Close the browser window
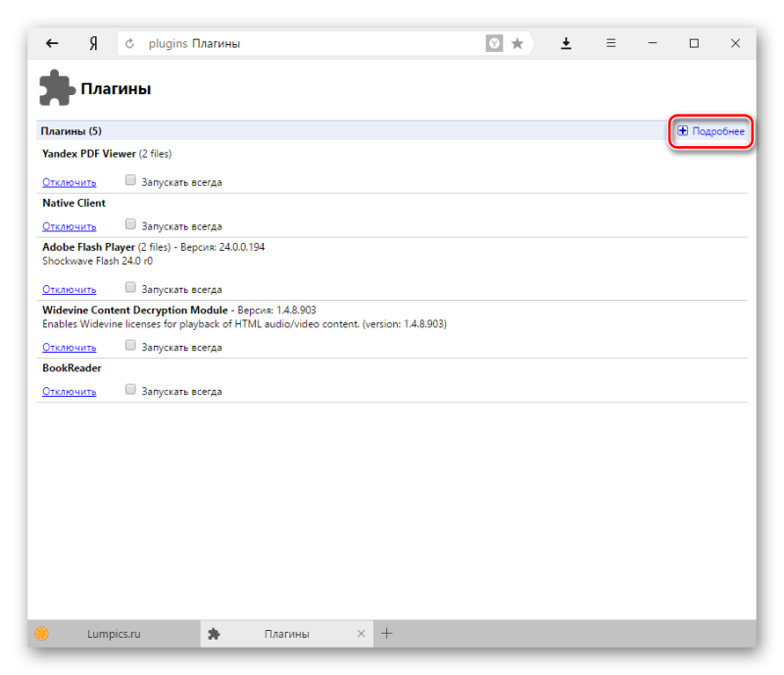 736,43
